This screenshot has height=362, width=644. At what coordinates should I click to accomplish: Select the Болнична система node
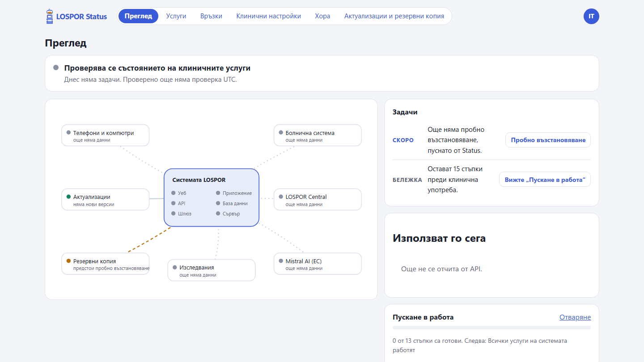(318, 135)
